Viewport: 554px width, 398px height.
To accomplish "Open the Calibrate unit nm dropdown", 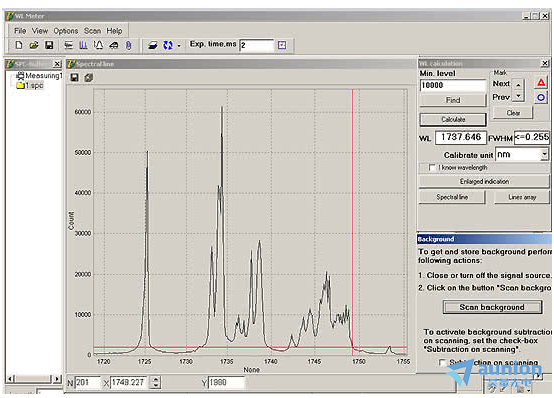I will pos(544,154).
